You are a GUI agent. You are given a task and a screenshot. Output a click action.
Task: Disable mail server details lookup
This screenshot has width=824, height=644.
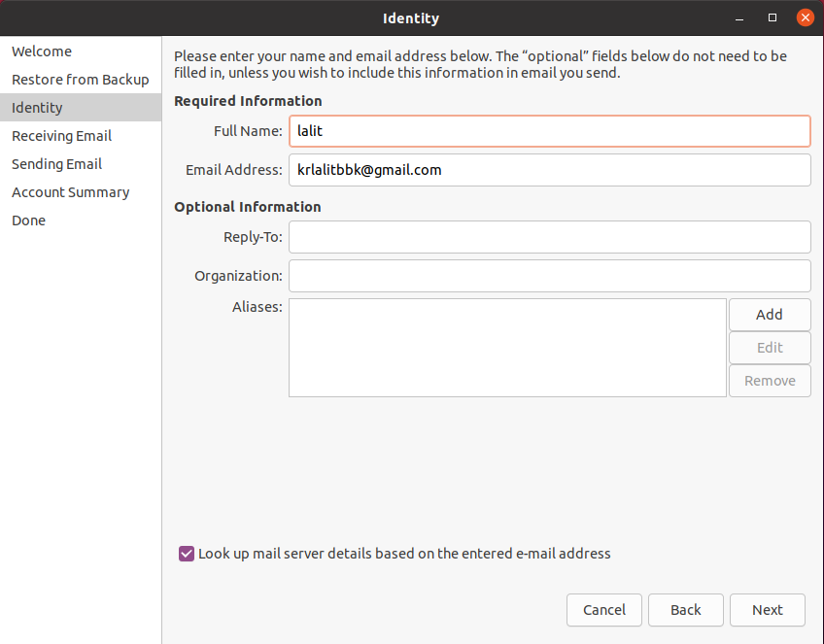click(186, 553)
